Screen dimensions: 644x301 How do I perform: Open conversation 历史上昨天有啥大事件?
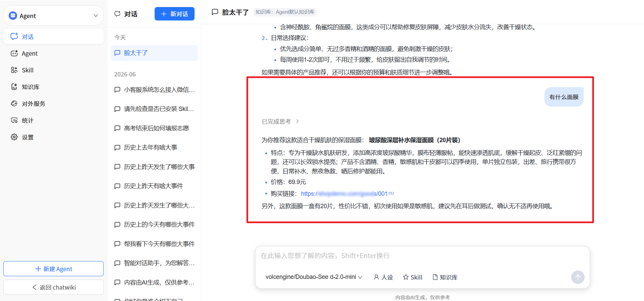(x=154, y=186)
